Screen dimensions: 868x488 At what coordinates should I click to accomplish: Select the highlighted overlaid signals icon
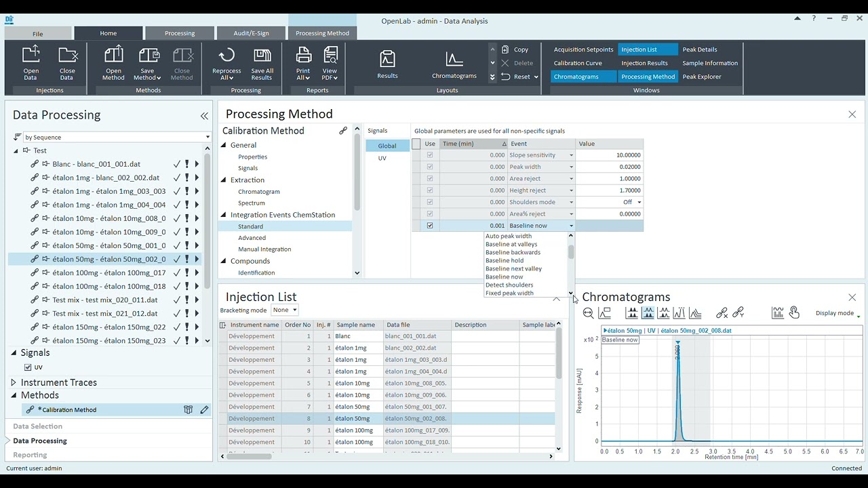[x=648, y=313]
